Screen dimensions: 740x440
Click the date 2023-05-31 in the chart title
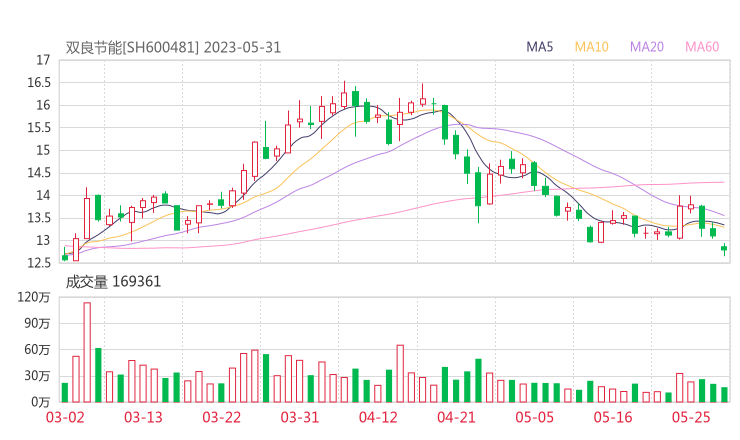pyautogui.click(x=242, y=48)
